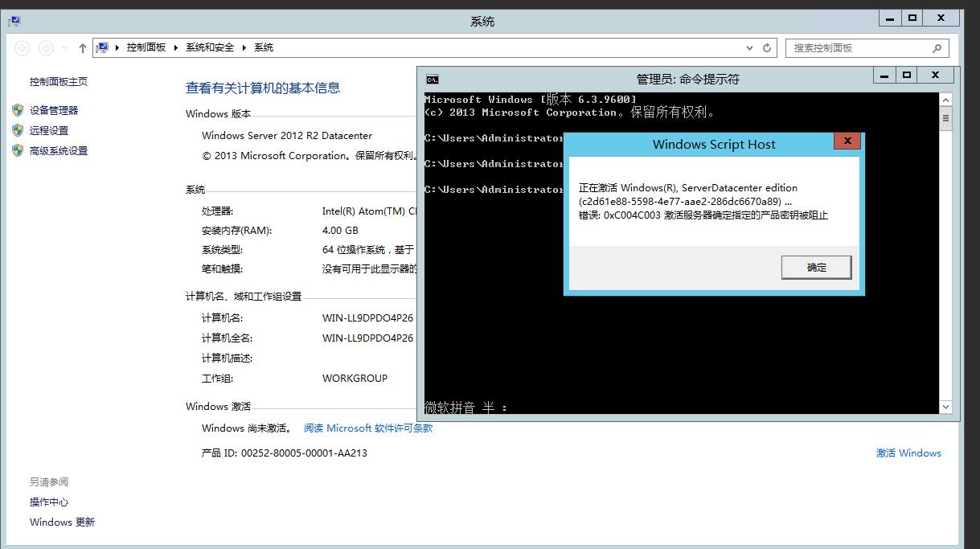Image resolution: width=980 pixels, height=549 pixels.
Task: Click the shield icon beside 设备管理器
Action: [x=18, y=109]
